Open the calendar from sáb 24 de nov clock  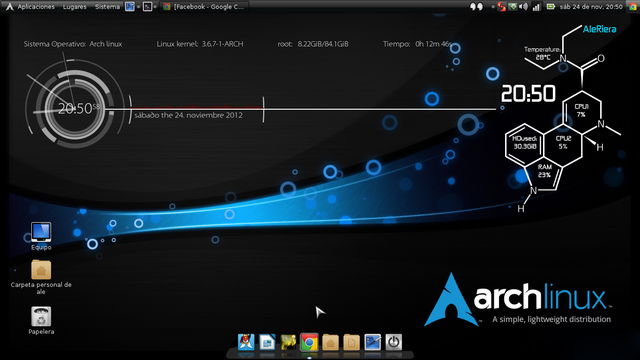[591, 7]
